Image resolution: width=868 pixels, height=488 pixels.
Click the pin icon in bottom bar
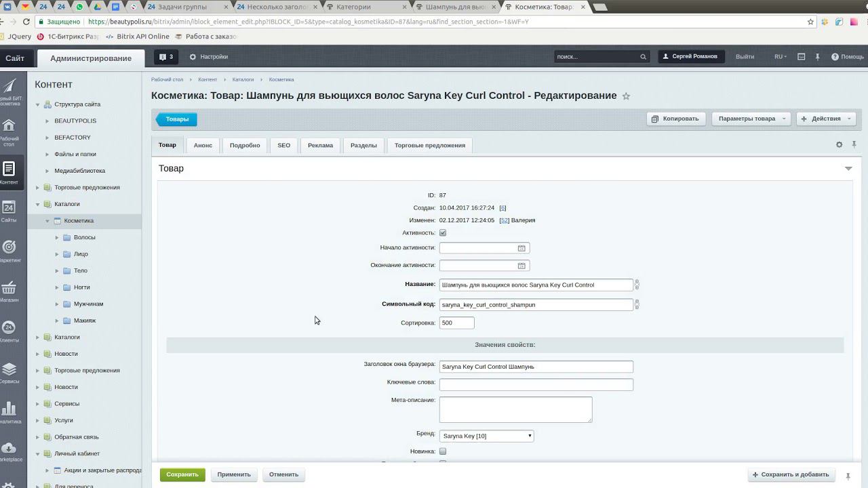(x=848, y=476)
